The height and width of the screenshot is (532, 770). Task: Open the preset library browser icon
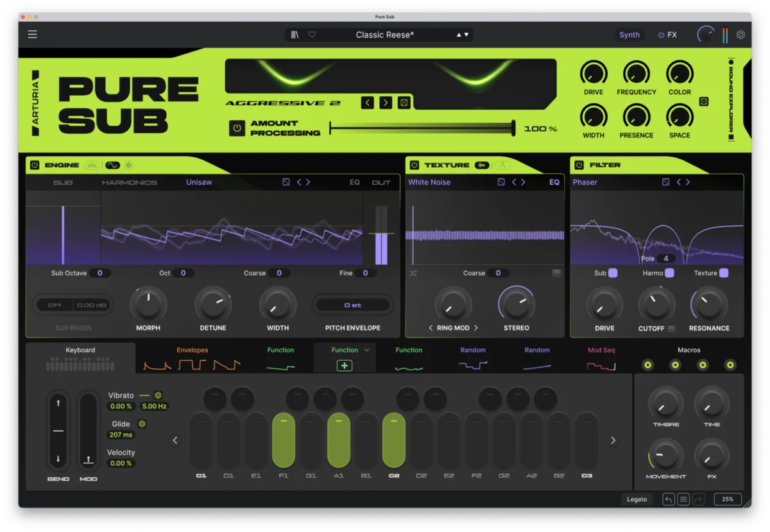click(x=295, y=35)
